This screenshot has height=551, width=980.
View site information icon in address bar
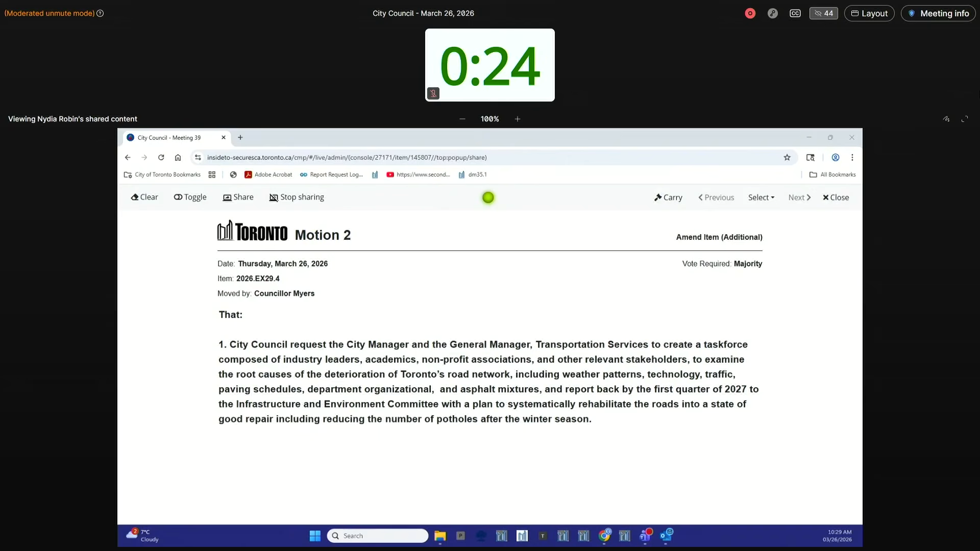tap(198, 158)
